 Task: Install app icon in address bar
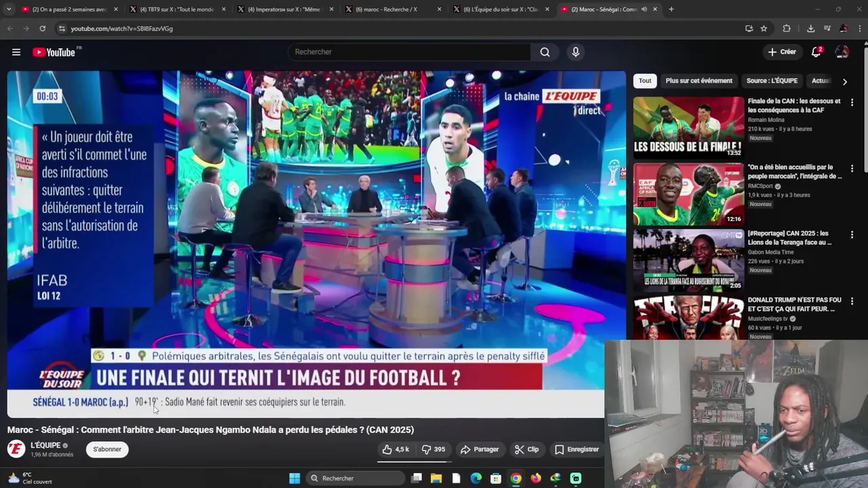pyautogui.click(x=749, y=28)
